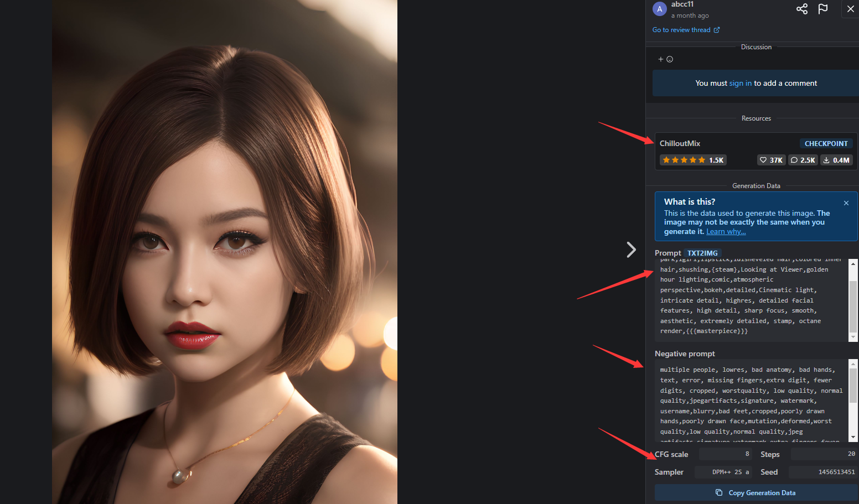Click the heart 37K favorites badge
859x504 pixels.
771,160
